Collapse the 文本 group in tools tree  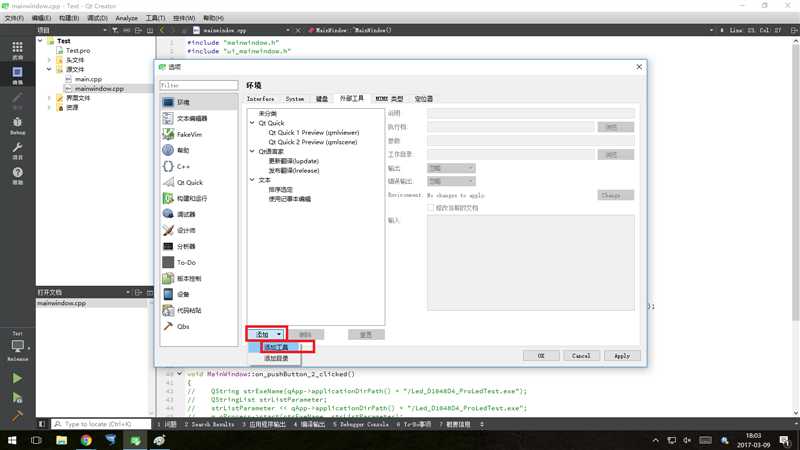252,180
